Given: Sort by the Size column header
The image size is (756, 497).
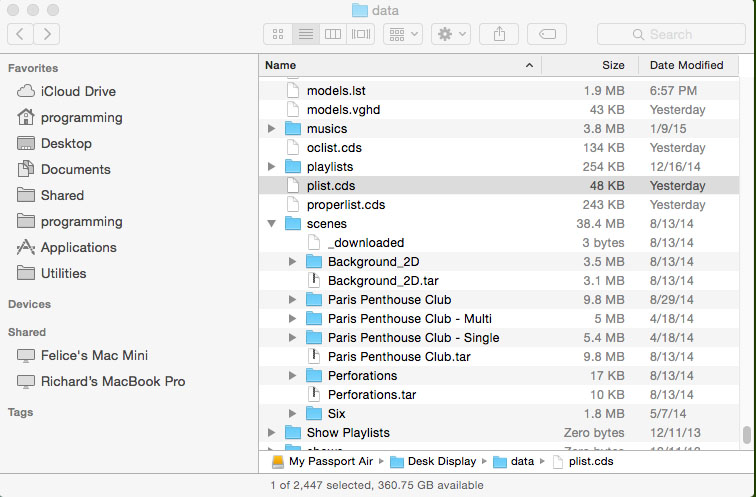Looking at the screenshot, I should [590, 65].
